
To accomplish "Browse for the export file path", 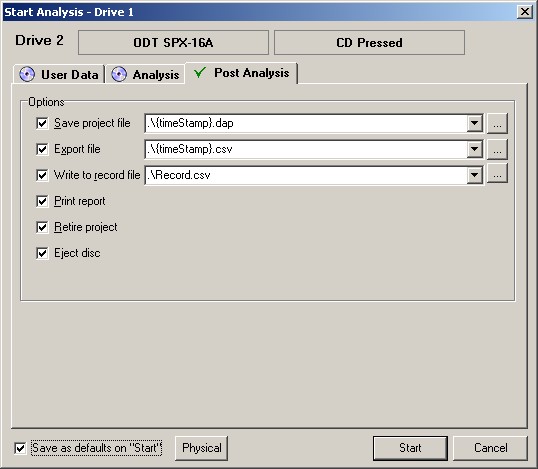I will [497, 149].
